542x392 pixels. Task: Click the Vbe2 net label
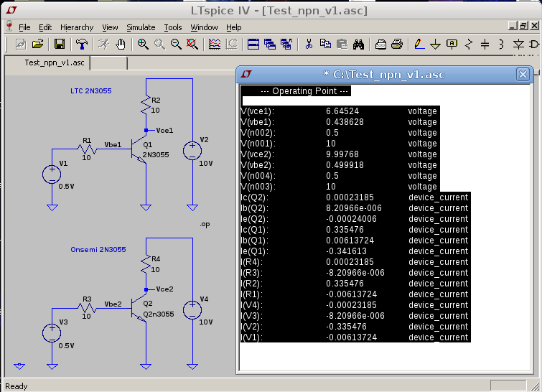coord(113,304)
